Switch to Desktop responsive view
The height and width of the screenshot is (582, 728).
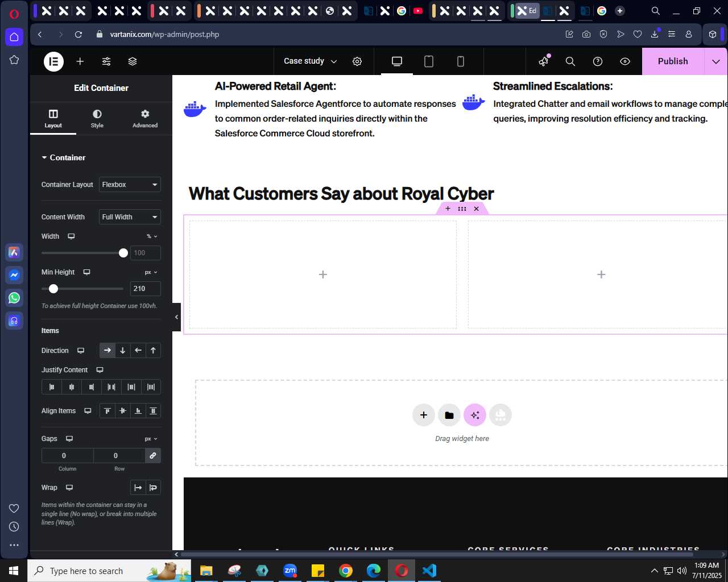tap(397, 61)
